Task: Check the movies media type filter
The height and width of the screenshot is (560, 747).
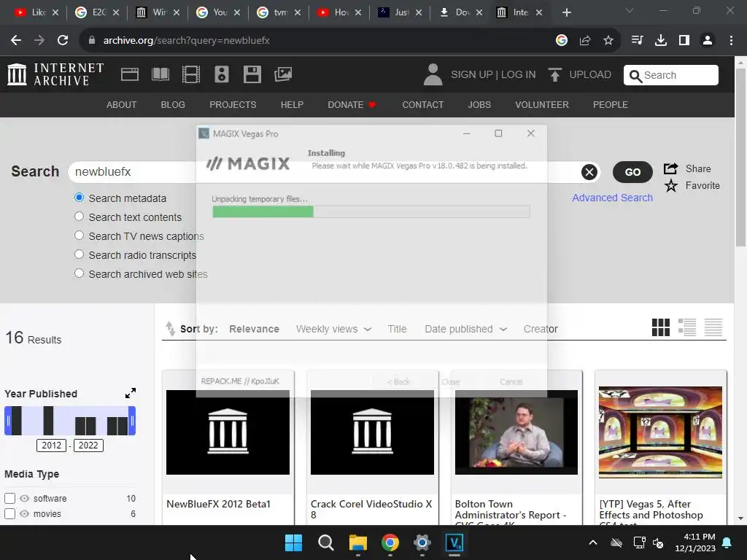Action: point(9,514)
